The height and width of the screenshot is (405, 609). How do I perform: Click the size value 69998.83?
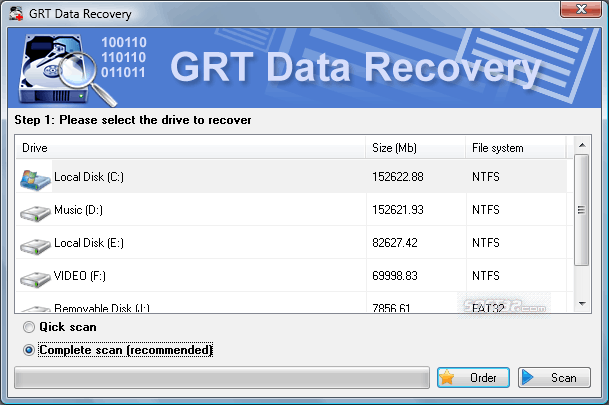pos(395,276)
